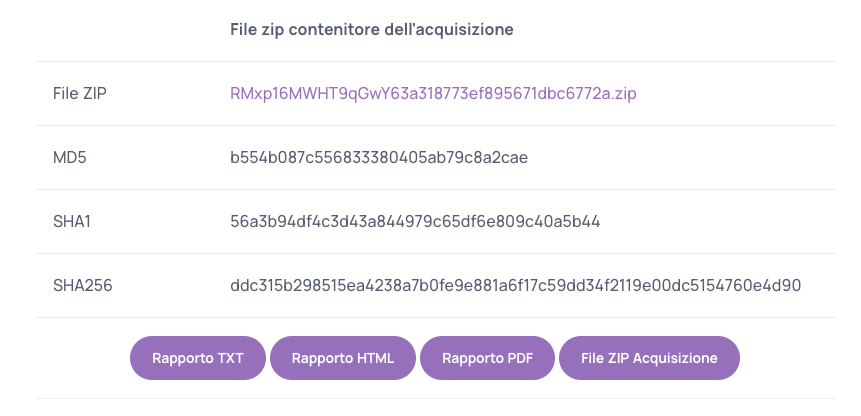Click the SHA1 hash value 56a3b94df4c3…

(x=415, y=222)
